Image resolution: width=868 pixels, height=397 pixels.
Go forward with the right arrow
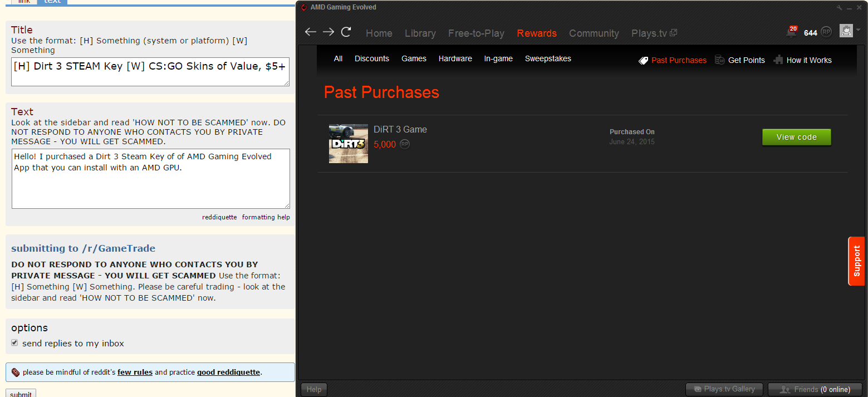(x=328, y=32)
